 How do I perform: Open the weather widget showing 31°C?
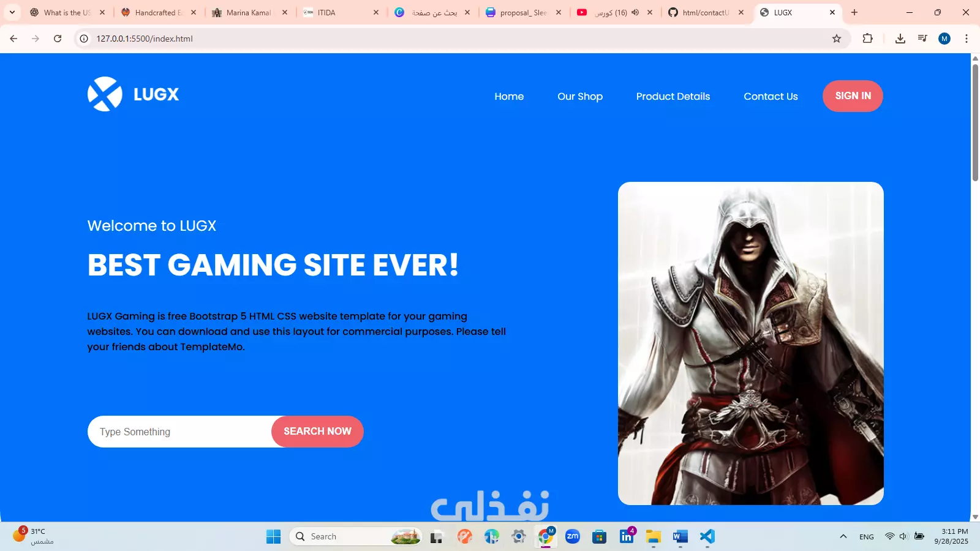[33, 536]
